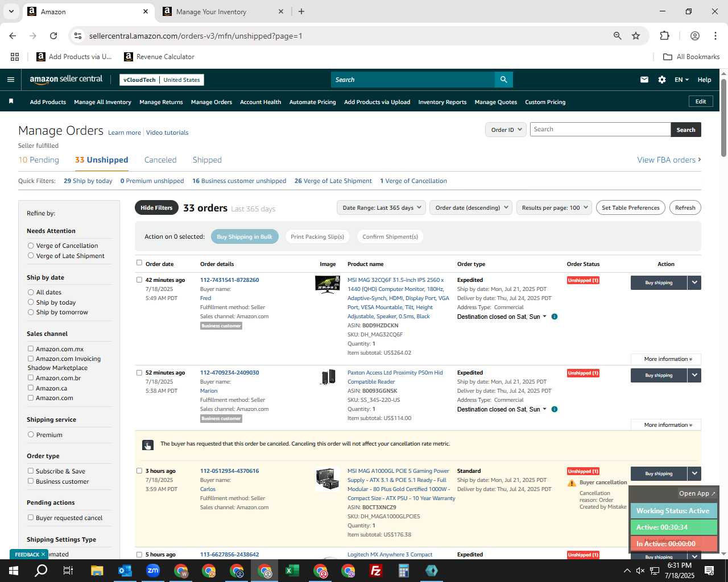728x582 pixels.
Task: Check the Amazon.com.mx sales channel
Action: [x=31, y=349]
